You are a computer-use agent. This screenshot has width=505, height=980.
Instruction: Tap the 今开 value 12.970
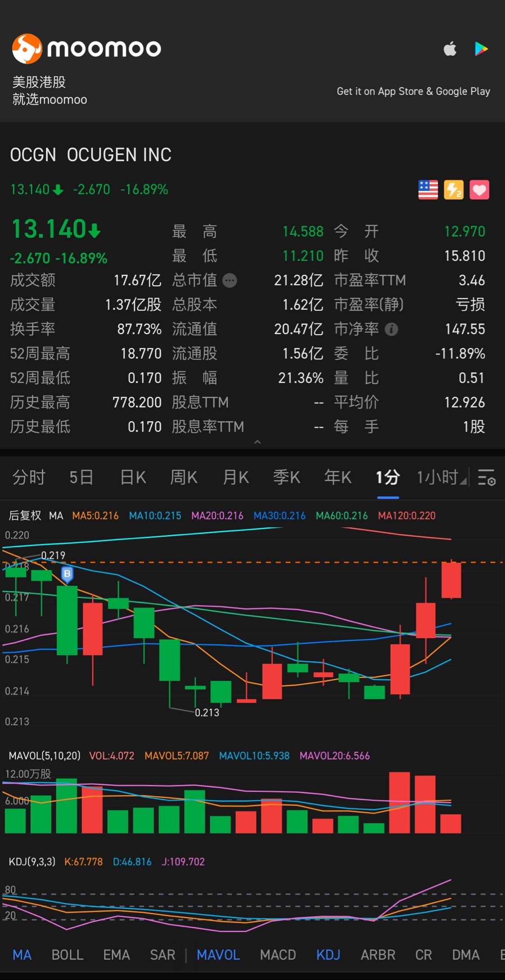coord(465,231)
